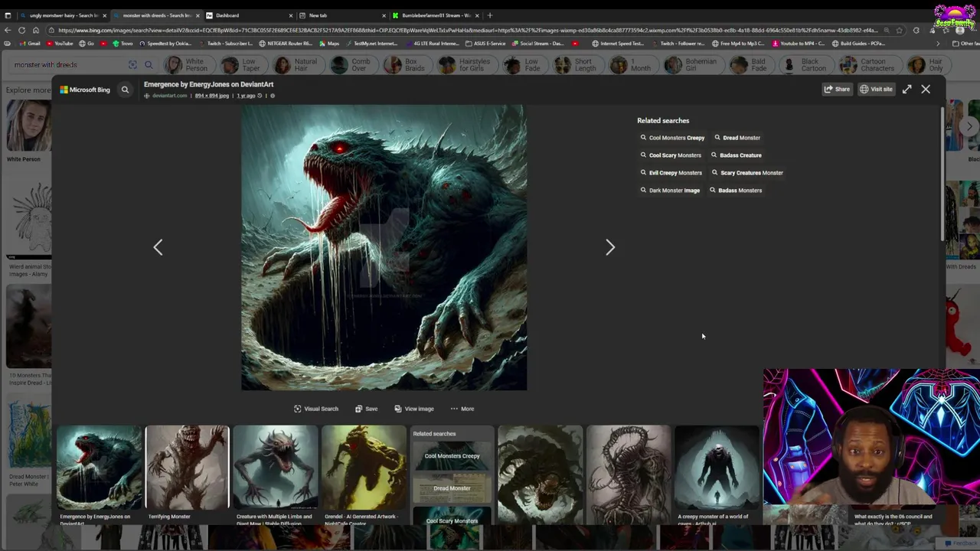Select the 'Terrifying Monster' thumbnail
Image resolution: width=980 pixels, height=551 pixels.
[x=187, y=468]
